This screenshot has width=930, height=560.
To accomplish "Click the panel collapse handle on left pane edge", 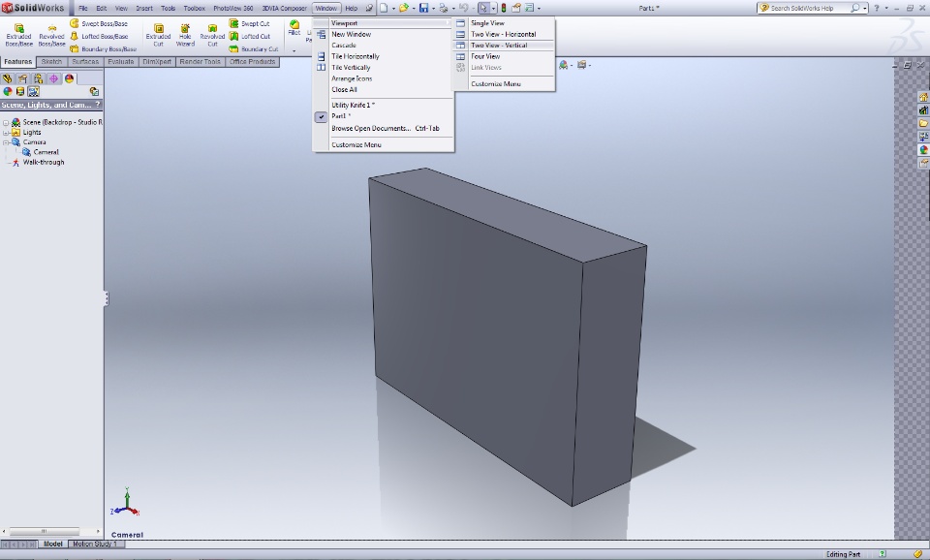I will 107,298.
